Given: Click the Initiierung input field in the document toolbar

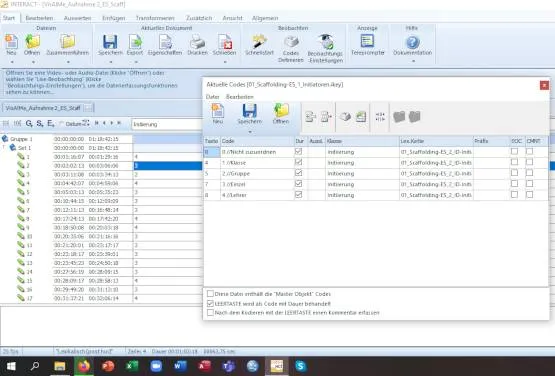Looking at the screenshot, I should point(167,124).
